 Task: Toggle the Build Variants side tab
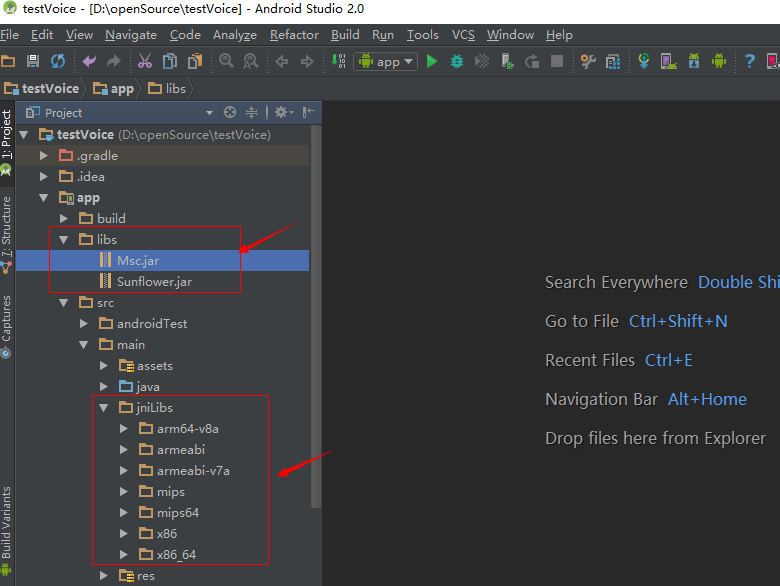[x=6, y=530]
